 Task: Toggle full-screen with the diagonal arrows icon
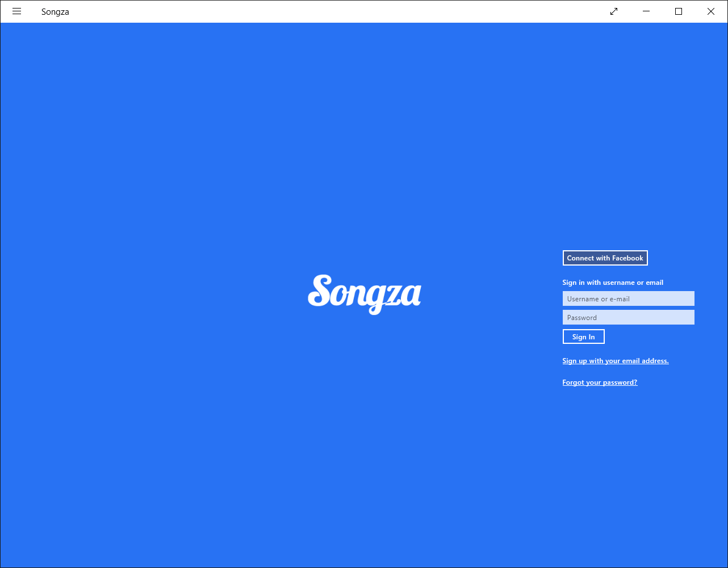click(x=614, y=11)
